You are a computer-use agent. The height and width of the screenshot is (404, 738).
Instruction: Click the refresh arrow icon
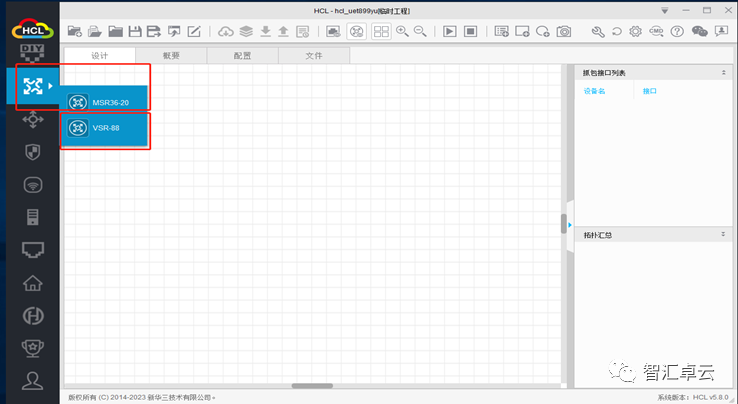pos(617,32)
